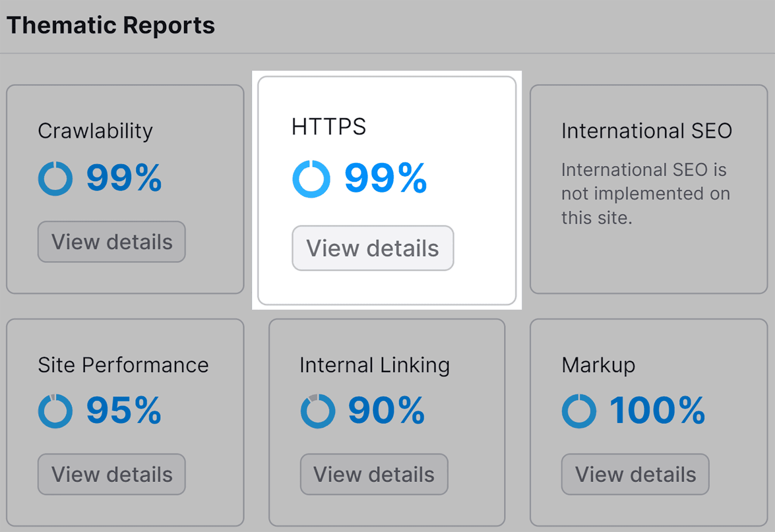Screen dimensions: 775x532
Task: Click the Thematic Reports heading
Action: [111, 25]
